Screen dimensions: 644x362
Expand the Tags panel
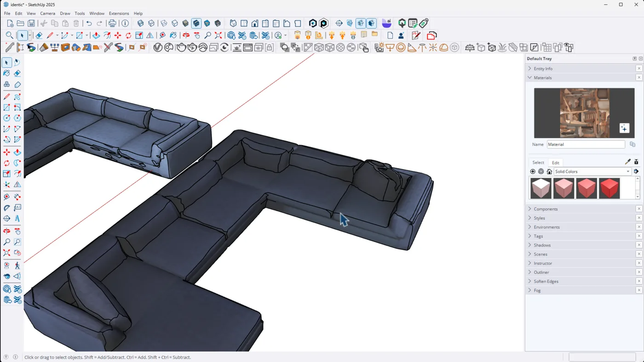538,236
